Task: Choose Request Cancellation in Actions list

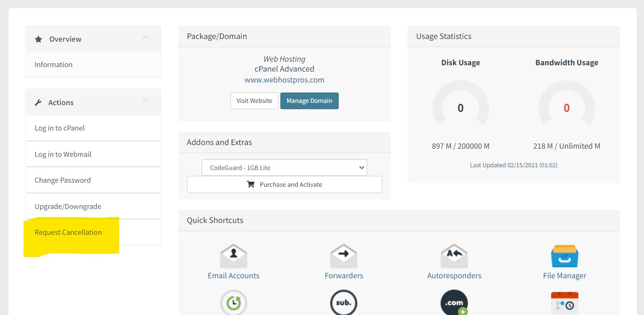Action: point(68,233)
